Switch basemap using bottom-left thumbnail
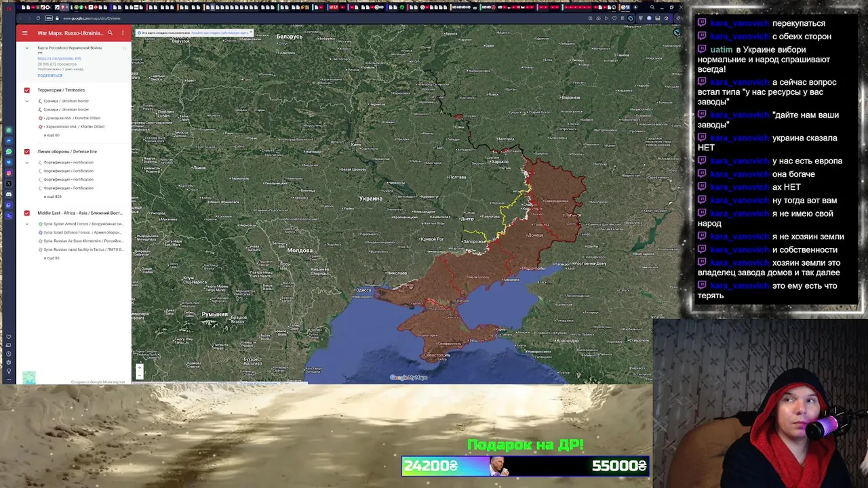Screen dimensions: 868x488 (28, 378)
